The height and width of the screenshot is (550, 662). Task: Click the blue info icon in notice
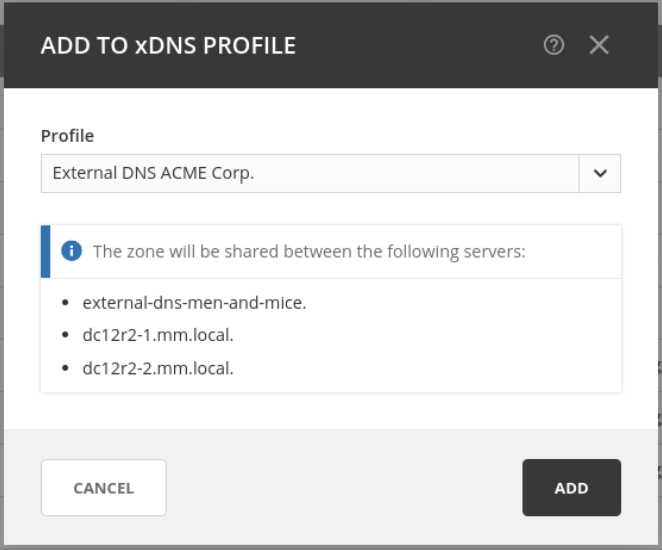pos(71,251)
